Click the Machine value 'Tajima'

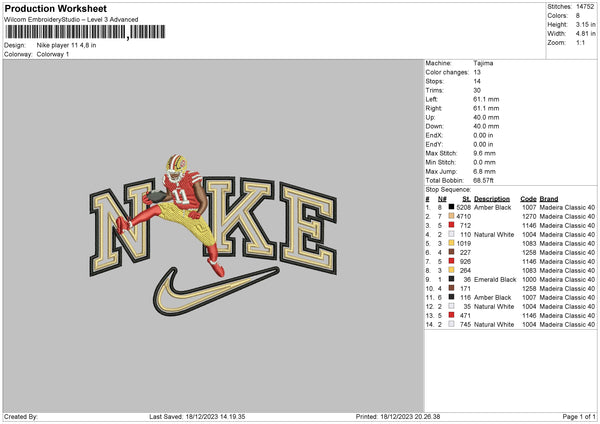[483, 63]
